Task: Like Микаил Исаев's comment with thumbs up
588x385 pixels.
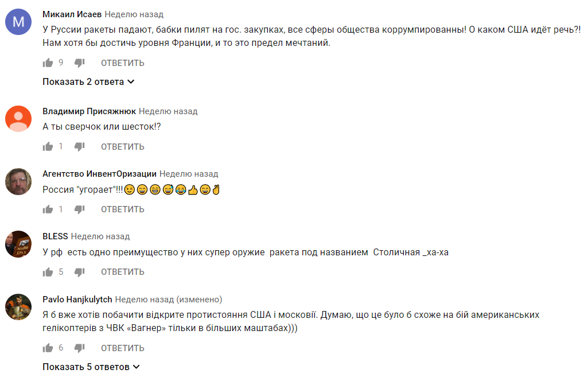Action: [48, 63]
